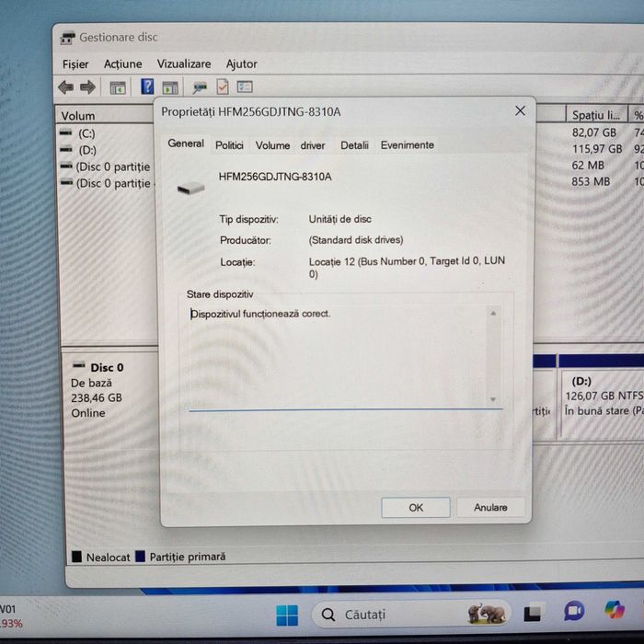Click the 115,97 GB free space value
The image size is (644, 644).
tap(597, 149)
